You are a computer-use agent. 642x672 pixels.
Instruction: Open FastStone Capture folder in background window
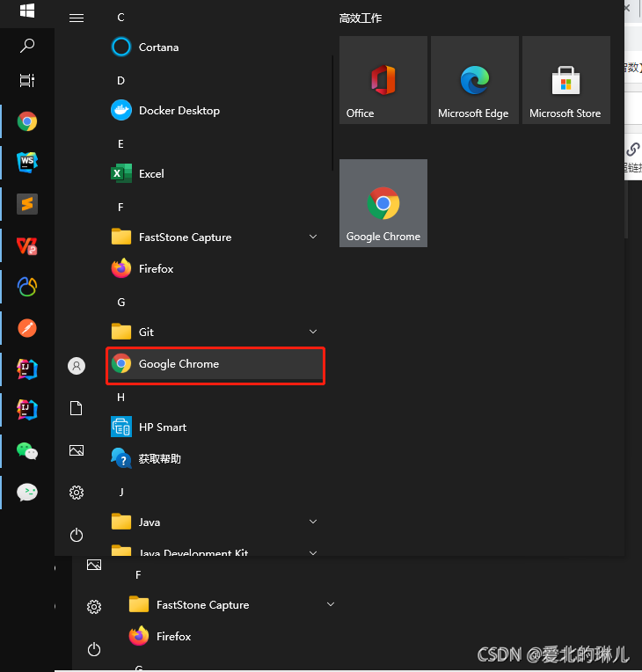189,605
